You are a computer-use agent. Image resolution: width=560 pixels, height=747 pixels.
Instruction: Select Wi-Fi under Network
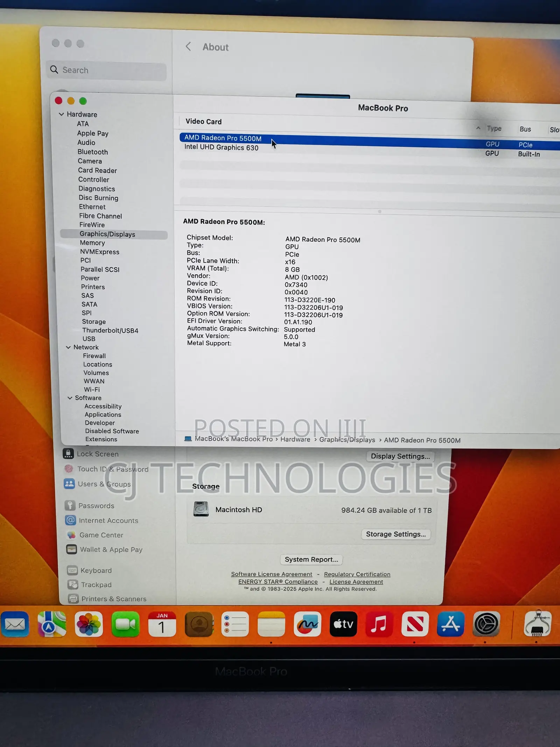(x=92, y=389)
